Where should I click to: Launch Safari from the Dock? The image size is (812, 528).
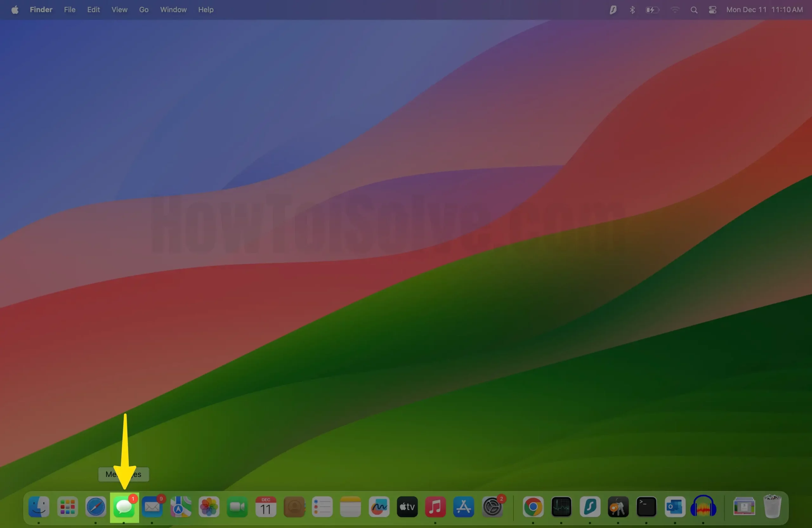pyautogui.click(x=95, y=507)
